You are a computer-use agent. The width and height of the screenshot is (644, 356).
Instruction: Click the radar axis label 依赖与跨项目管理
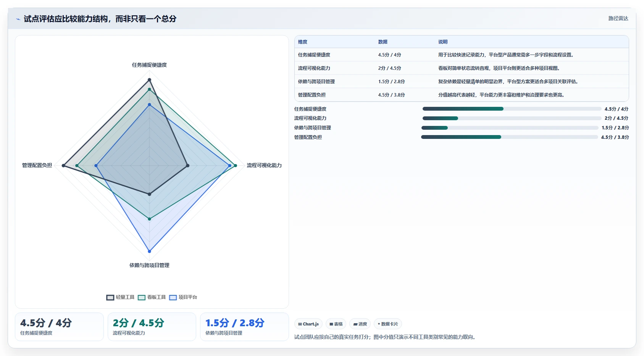click(x=149, y=265)
